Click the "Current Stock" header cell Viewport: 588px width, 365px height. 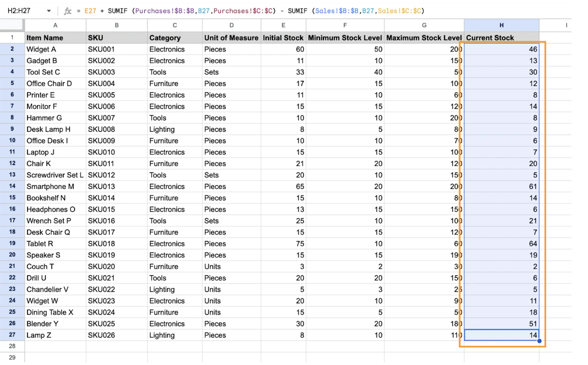(501, 38)
